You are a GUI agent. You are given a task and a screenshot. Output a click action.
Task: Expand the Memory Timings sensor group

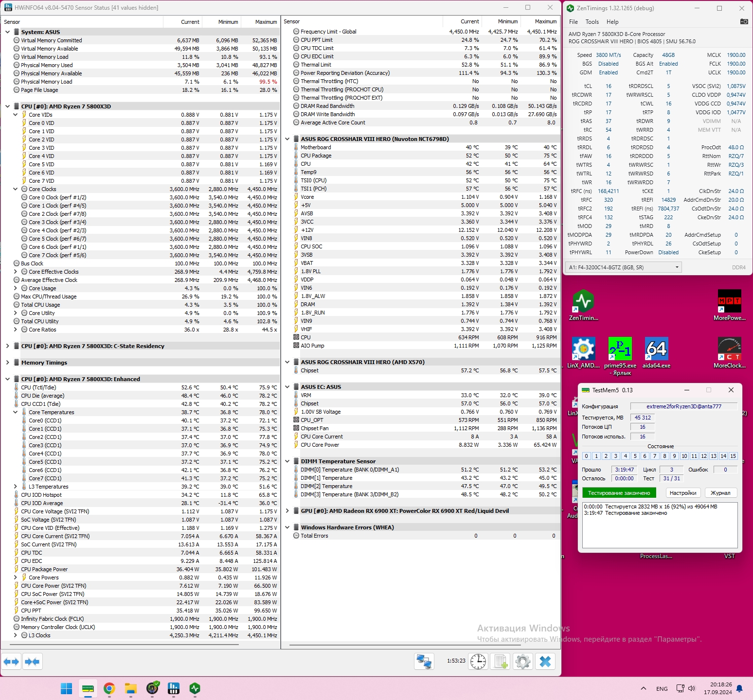pyautogui.click(x=7, y=363)
